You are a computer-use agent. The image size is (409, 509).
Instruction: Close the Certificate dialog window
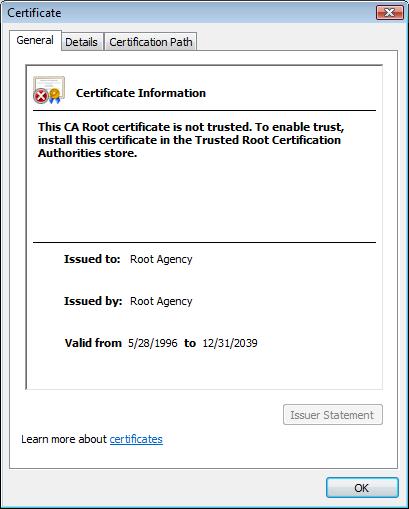click(389, 13)
